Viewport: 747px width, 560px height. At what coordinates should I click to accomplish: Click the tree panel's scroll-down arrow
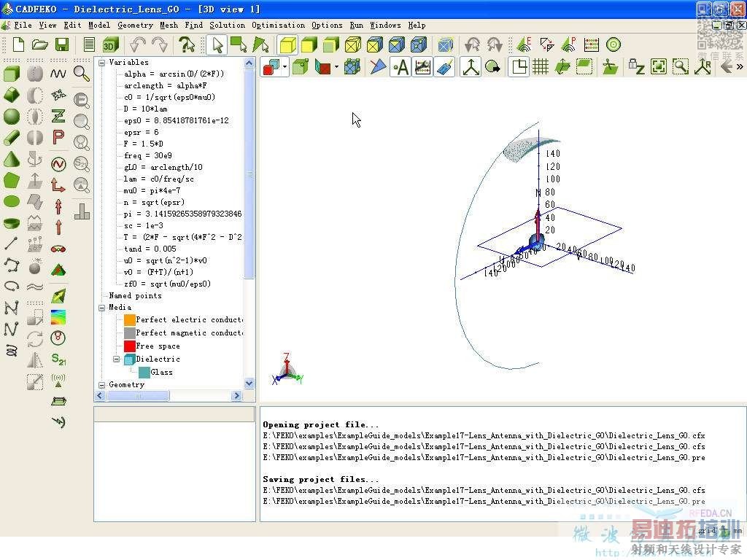pos(249,383)
